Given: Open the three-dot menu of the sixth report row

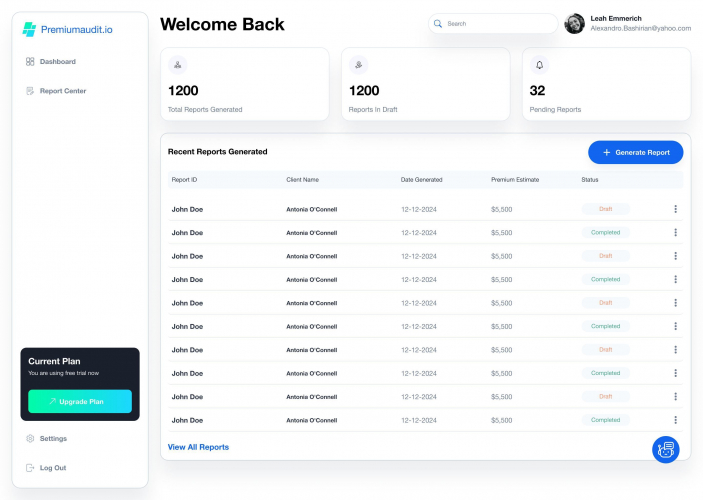Looking at the screenshot, I should click(676, 326).
